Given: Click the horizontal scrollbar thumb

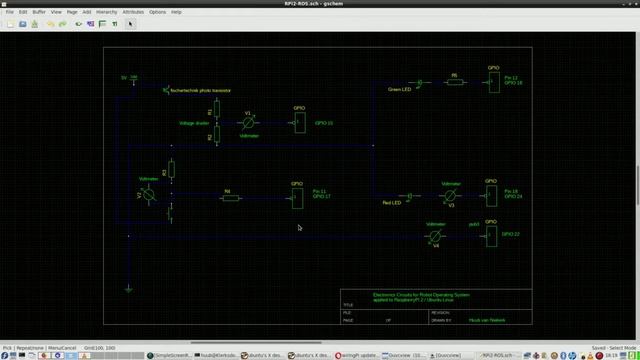Looking at the screenshot, I should 256,342.
